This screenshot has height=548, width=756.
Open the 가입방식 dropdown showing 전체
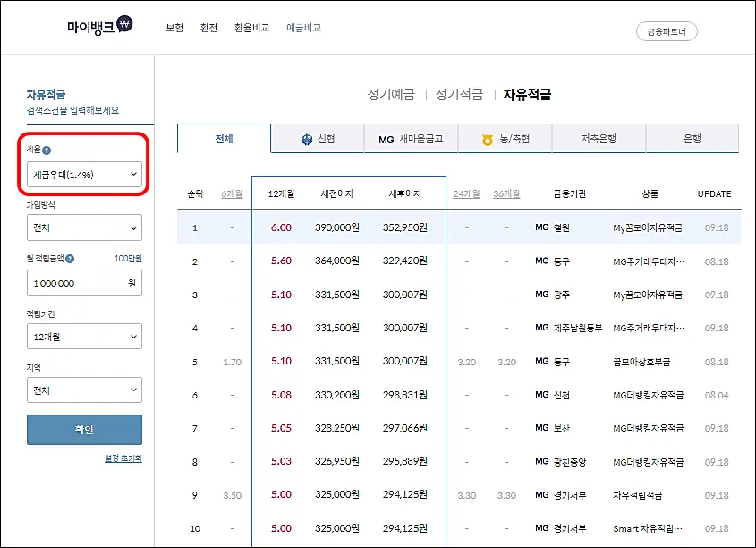84,227
